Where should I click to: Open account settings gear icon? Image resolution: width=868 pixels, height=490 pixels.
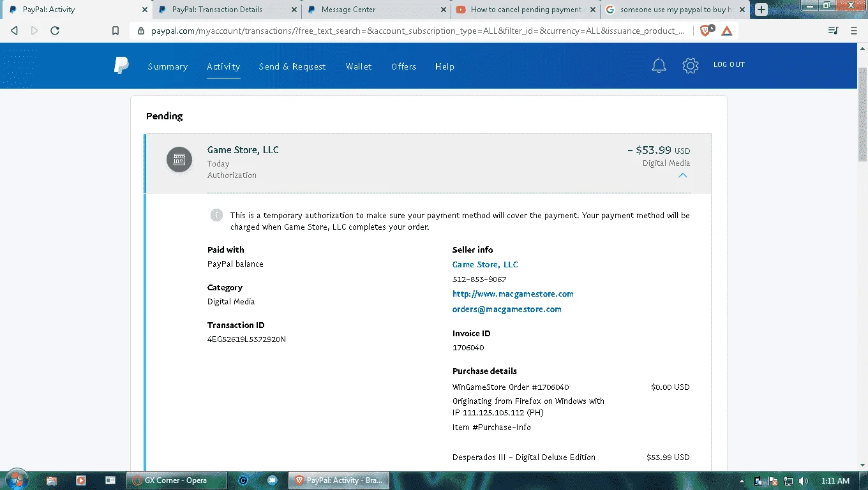click(x=691, y=65)
